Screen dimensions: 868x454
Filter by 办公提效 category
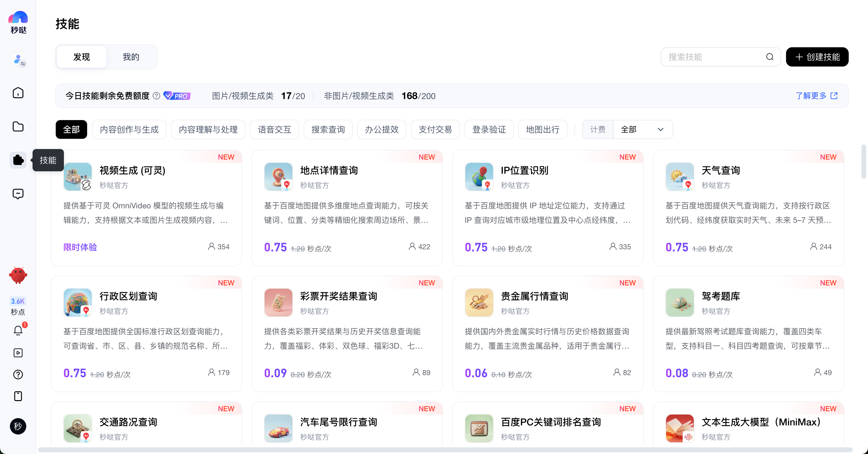pos(382,129)
